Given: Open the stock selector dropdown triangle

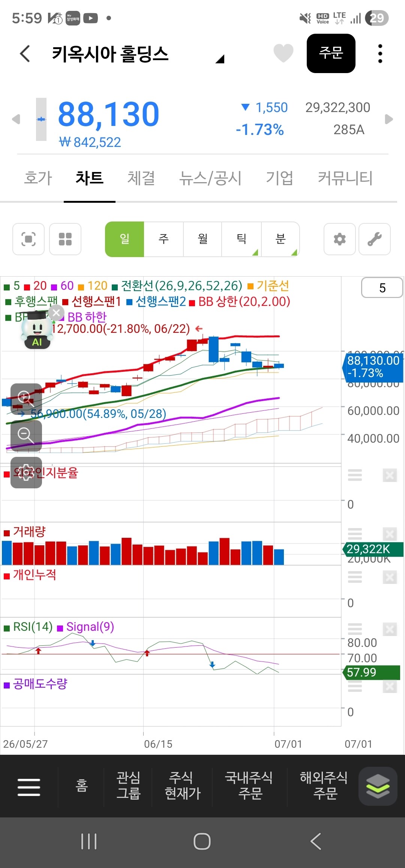Looking at the screenshot, I should coord(220,59).
